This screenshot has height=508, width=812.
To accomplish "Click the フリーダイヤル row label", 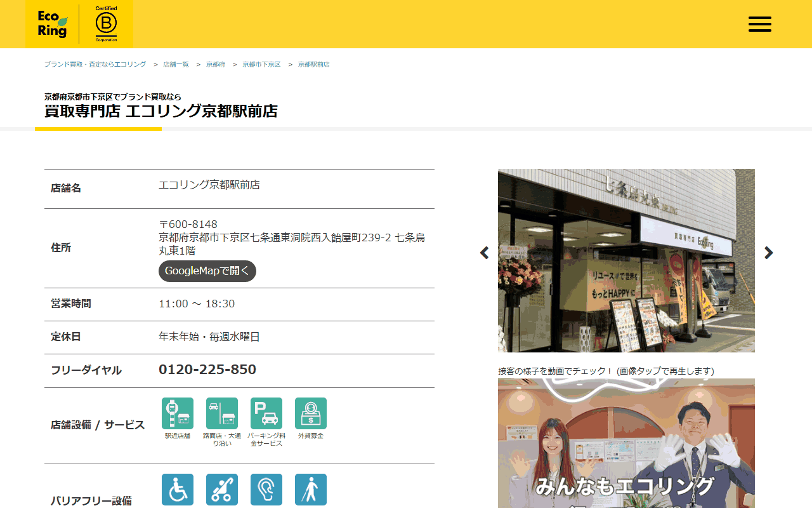I will [86, 370].
